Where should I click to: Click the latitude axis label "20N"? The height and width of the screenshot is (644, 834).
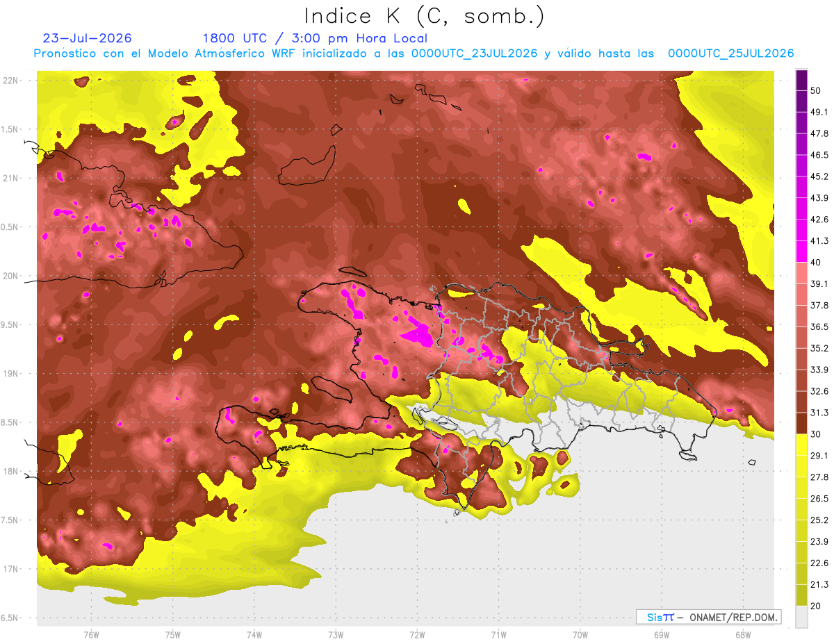(x=10, y=276)
